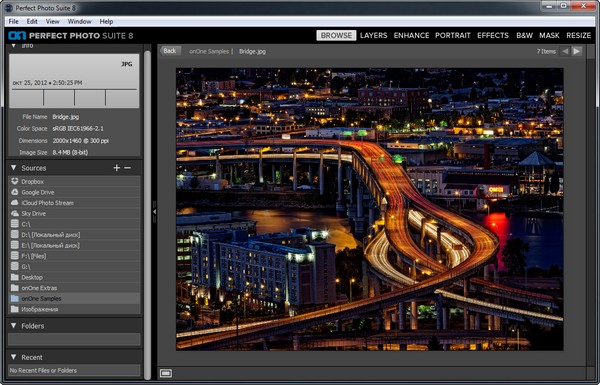Click the D:\ drive icon
600x385 pixels.
tap(15, 235)
